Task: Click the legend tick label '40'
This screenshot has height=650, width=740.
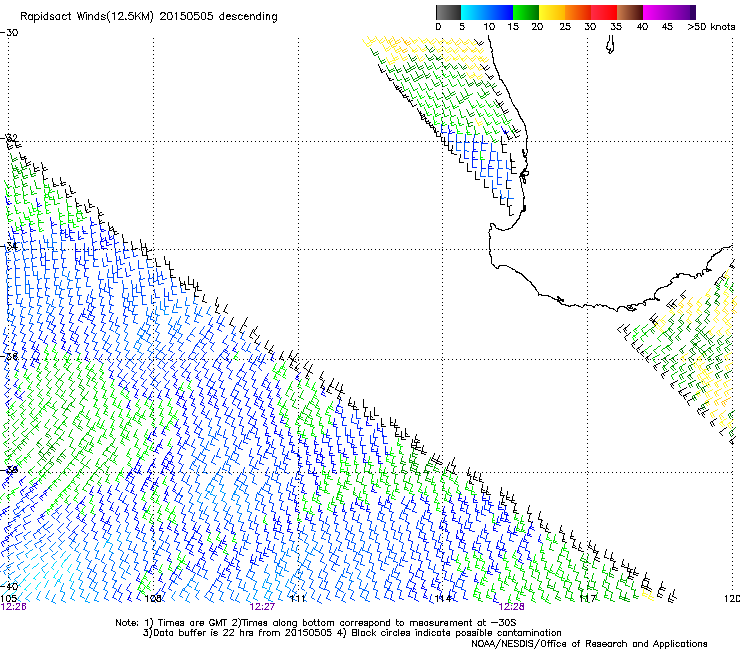Action: 642,26
